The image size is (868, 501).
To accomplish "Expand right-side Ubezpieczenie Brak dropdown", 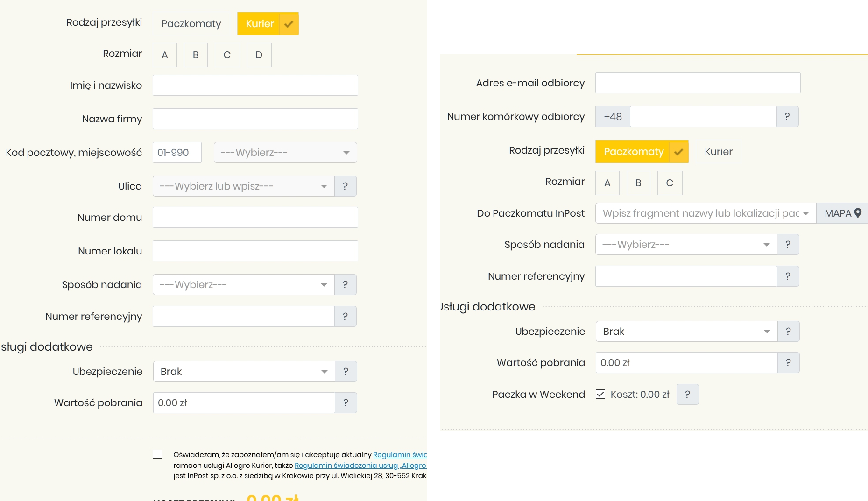I will [x=686, y=332].
